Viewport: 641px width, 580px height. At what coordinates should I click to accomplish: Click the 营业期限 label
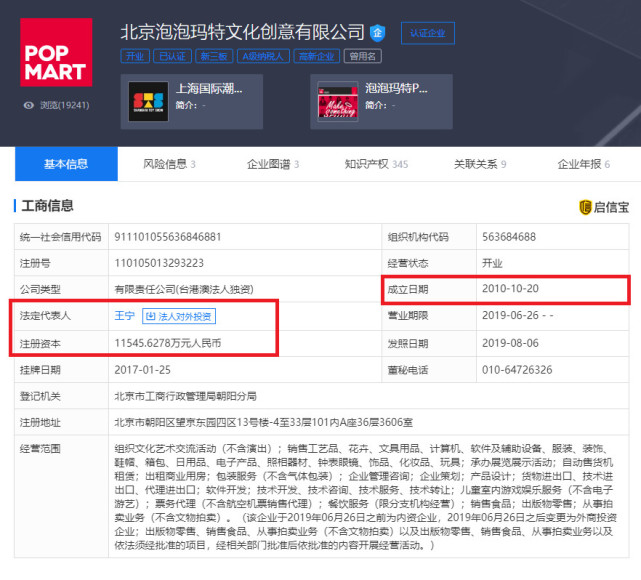click(x=408, y=316)
